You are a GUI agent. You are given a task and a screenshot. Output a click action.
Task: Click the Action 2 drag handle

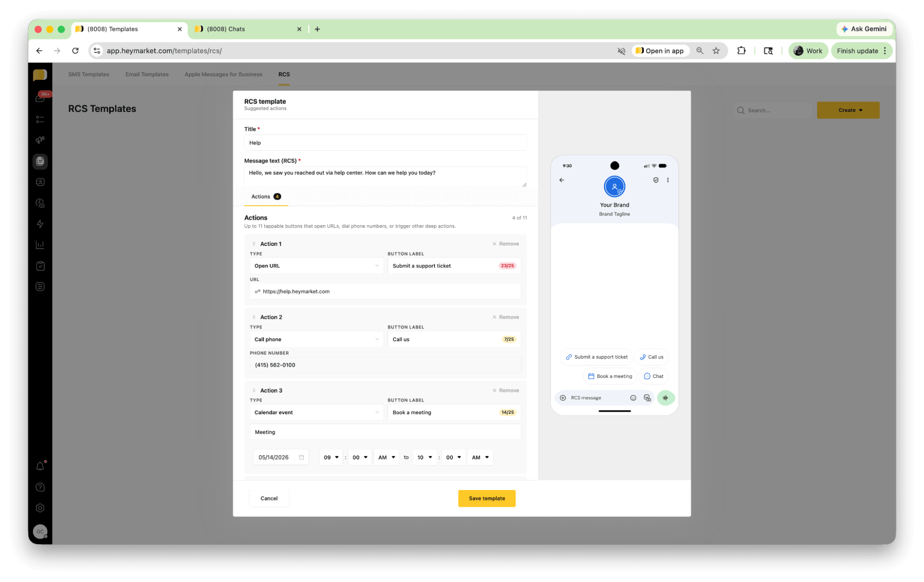pyautogui.click(x=254, y=317)
